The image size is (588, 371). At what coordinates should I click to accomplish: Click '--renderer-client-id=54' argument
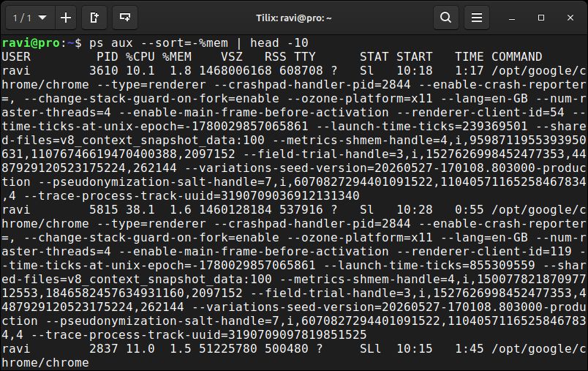tap(480, 113)
